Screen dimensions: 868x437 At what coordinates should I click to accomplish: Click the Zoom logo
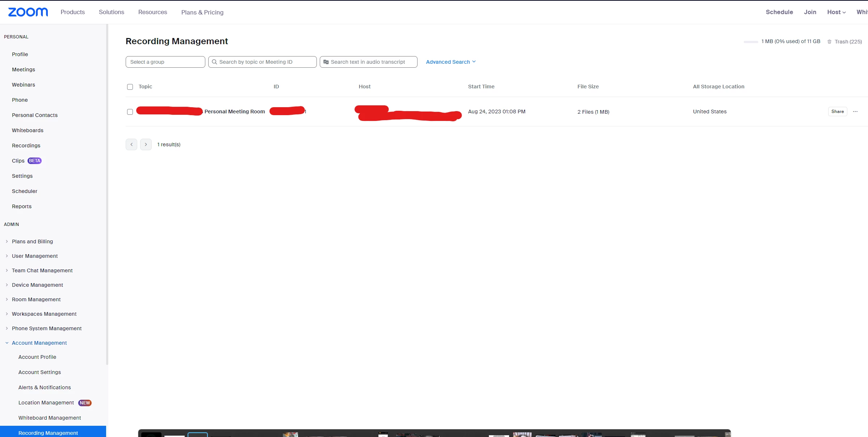[28, 12]
